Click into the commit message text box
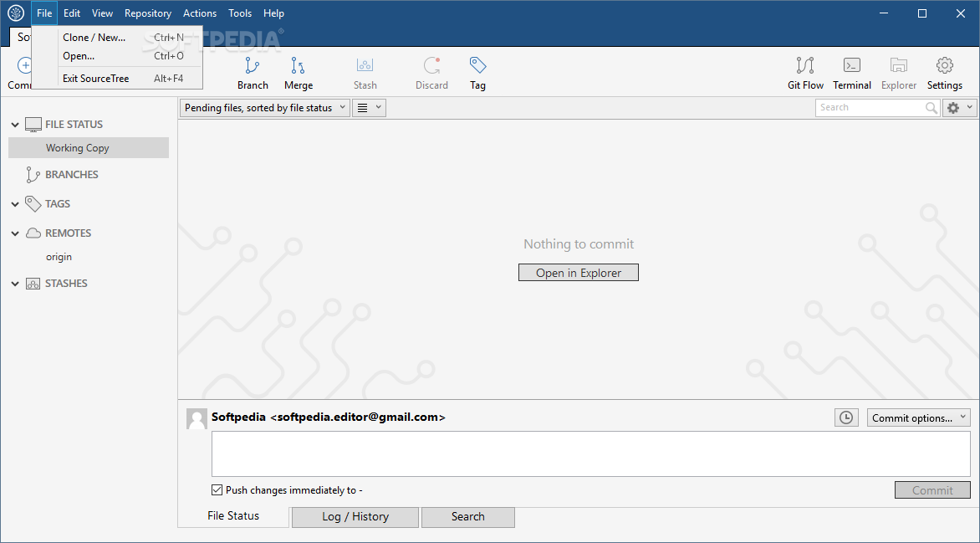The image size is (980, 543). tap(590, 453)
